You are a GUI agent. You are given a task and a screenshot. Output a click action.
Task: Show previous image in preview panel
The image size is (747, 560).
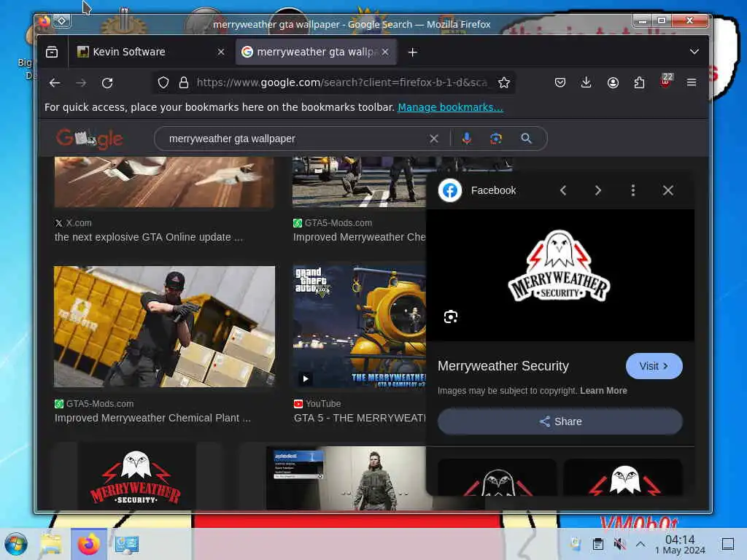point(563,190)
